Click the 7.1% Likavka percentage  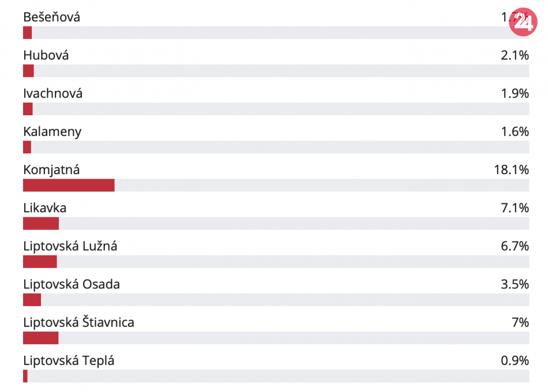point(515,208)
